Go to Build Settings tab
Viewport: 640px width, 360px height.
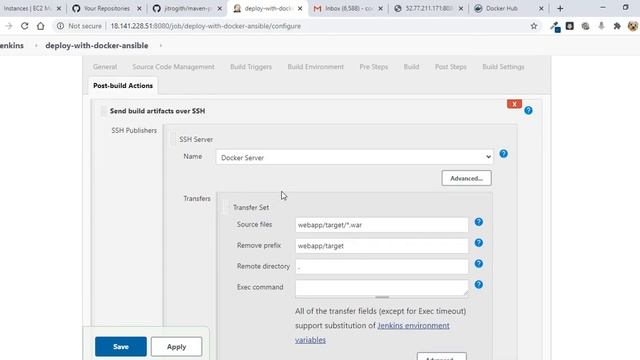503,67
